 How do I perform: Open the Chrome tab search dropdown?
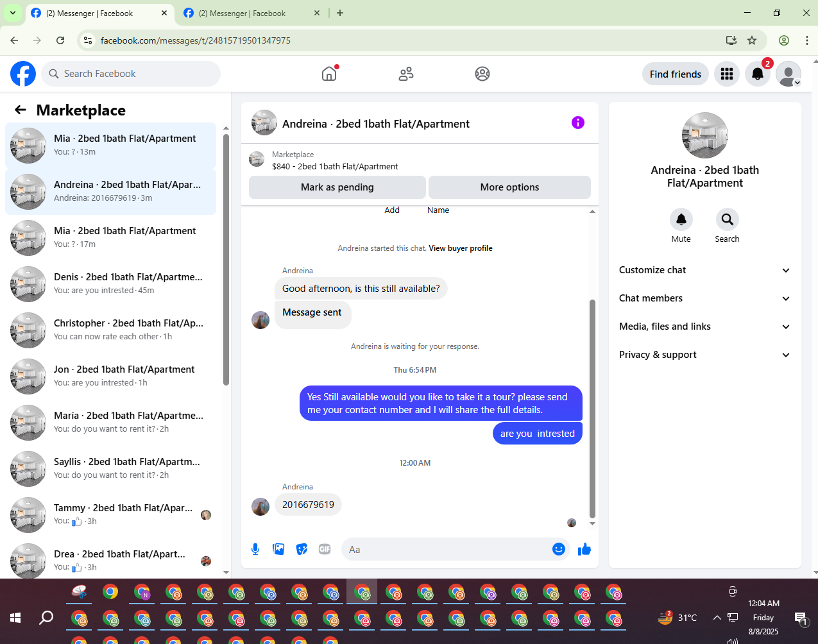coord(12,13)
